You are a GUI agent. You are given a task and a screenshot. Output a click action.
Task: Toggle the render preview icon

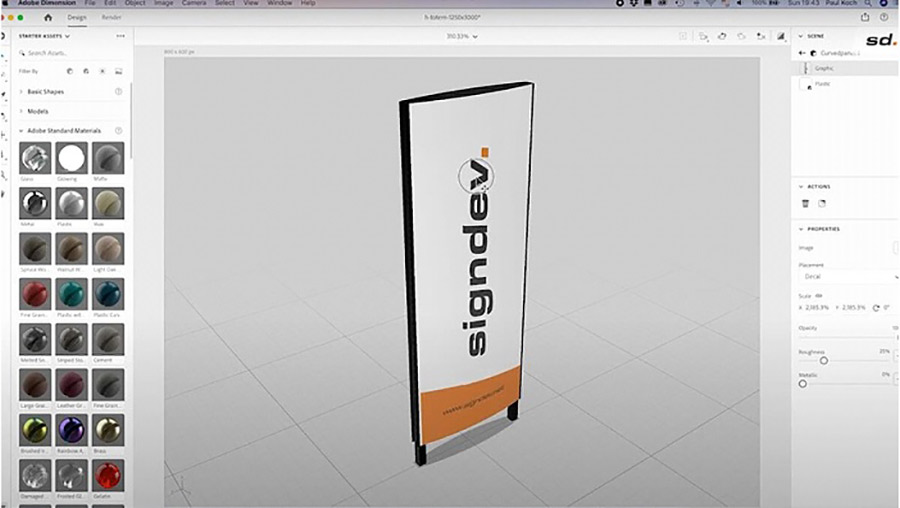[781, 36]
